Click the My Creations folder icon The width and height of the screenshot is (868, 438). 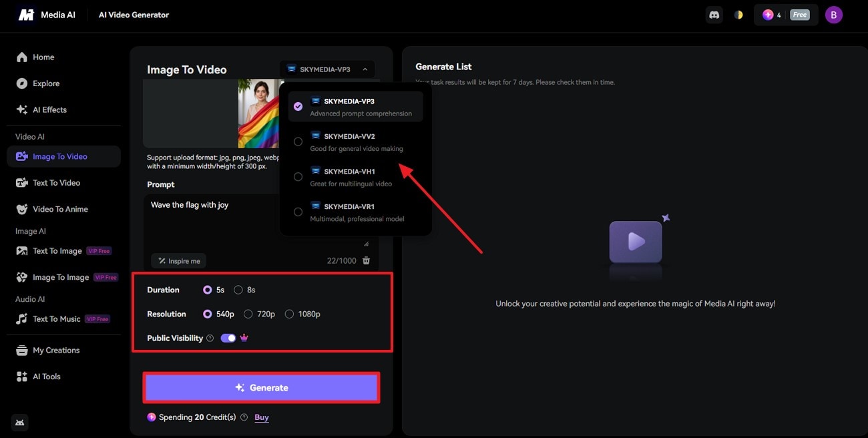point(22,351)
